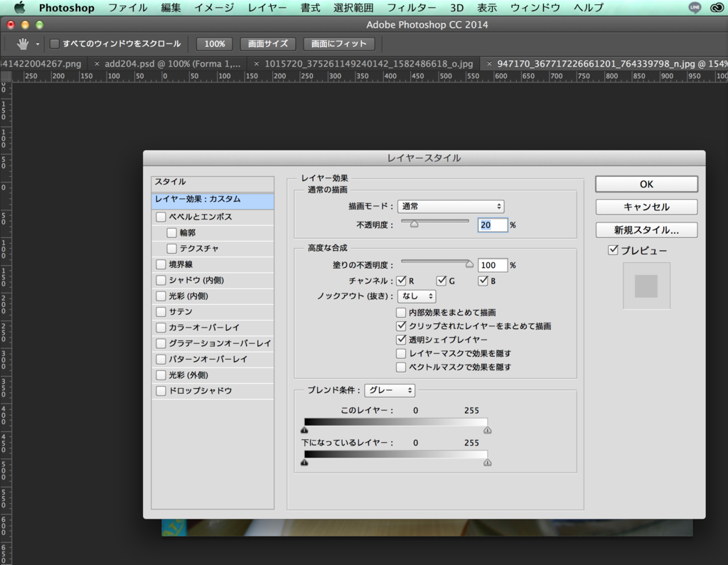This screenshot has height=565, width=728.
Task: Click white stop of 下になっているレイヤー slider
Action: pyautogui.click(x=487, y=463)
